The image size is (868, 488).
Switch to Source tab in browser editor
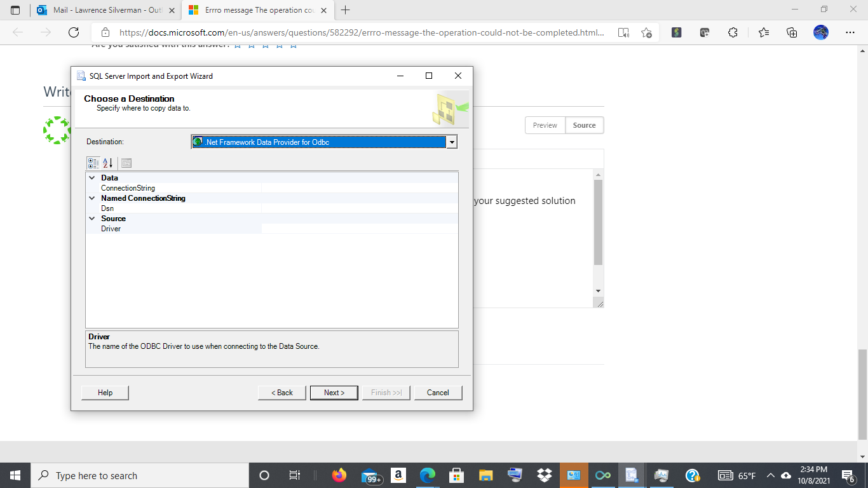[585, 125]
